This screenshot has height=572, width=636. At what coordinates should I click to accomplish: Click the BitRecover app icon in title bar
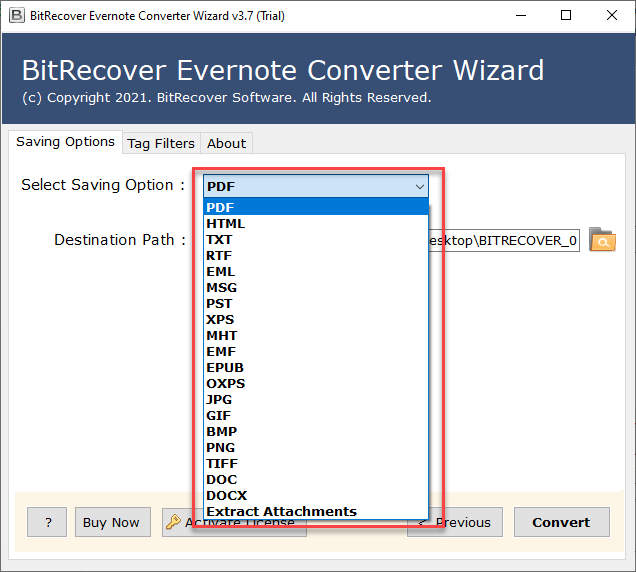[x=17, y=15]
